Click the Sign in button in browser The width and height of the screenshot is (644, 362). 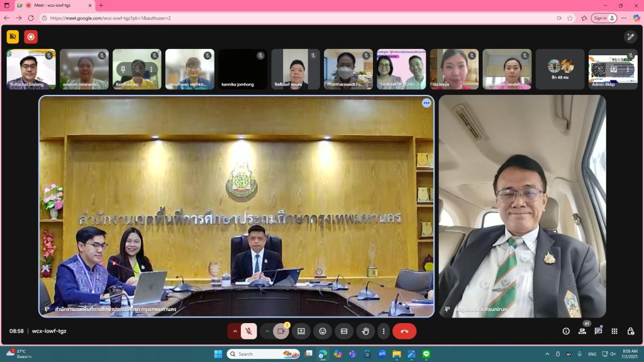click(604, 18)
